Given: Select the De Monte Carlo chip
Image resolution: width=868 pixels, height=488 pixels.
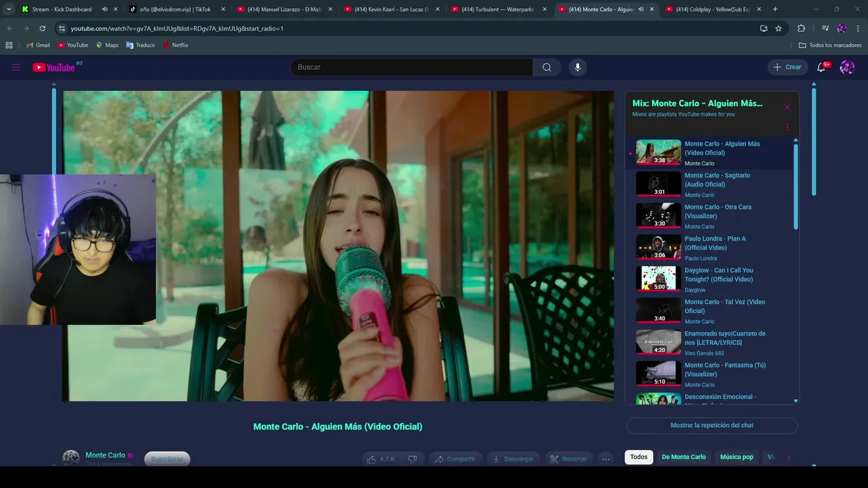Looking at the screenshot, I should click(x=684, y=457).
